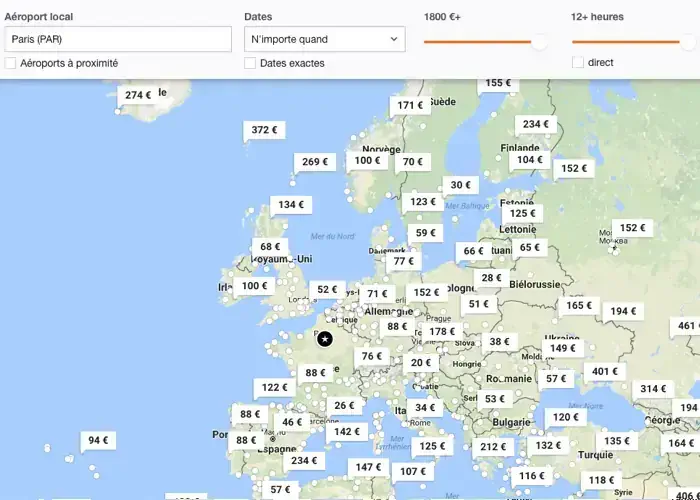This screenshot has width=700, height=500.
Task: Choose the 461 € marker on the right edge
Action: [x=686, y=326]
